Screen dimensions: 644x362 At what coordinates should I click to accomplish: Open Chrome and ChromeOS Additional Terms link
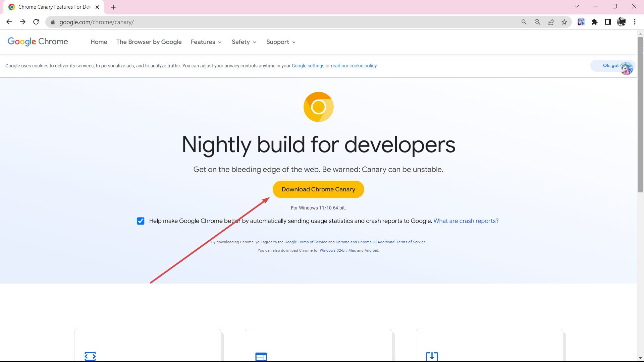[x=381, y=242]
